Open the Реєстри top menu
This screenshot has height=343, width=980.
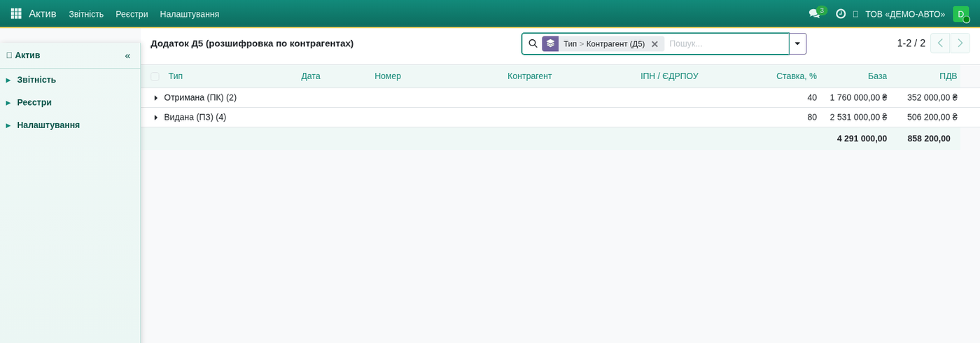(132, 14)
